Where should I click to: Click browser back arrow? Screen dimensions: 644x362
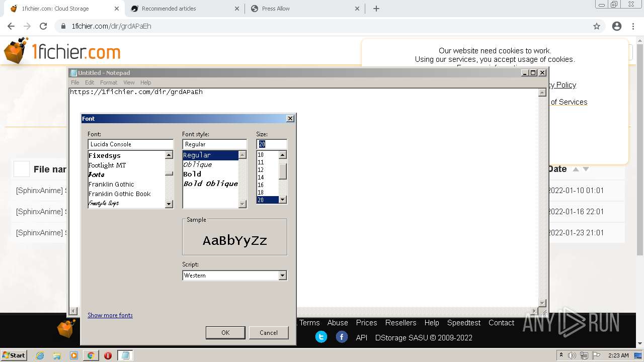(x=11, y=26)
